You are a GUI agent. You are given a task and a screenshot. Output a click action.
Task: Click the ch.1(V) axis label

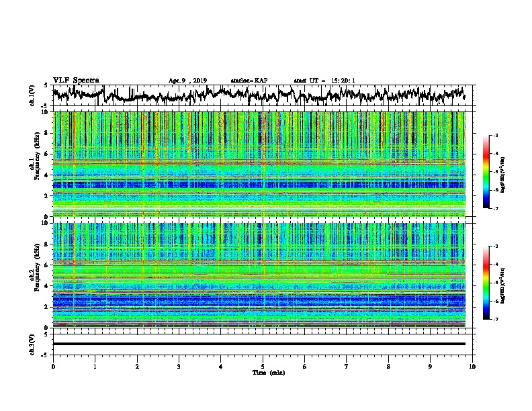click(32, 95)
